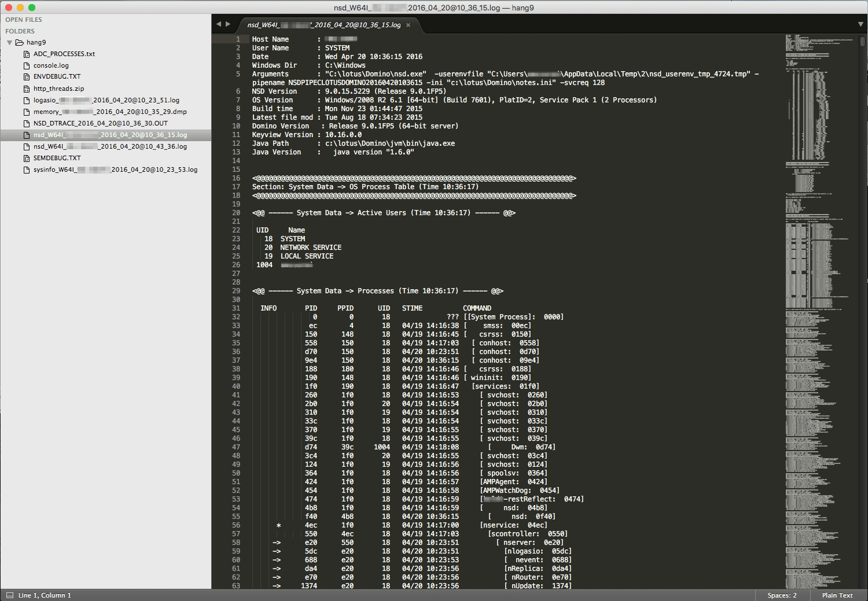Collapse the hang9 folder tree
868x601 pixels.
click(9, 43)
